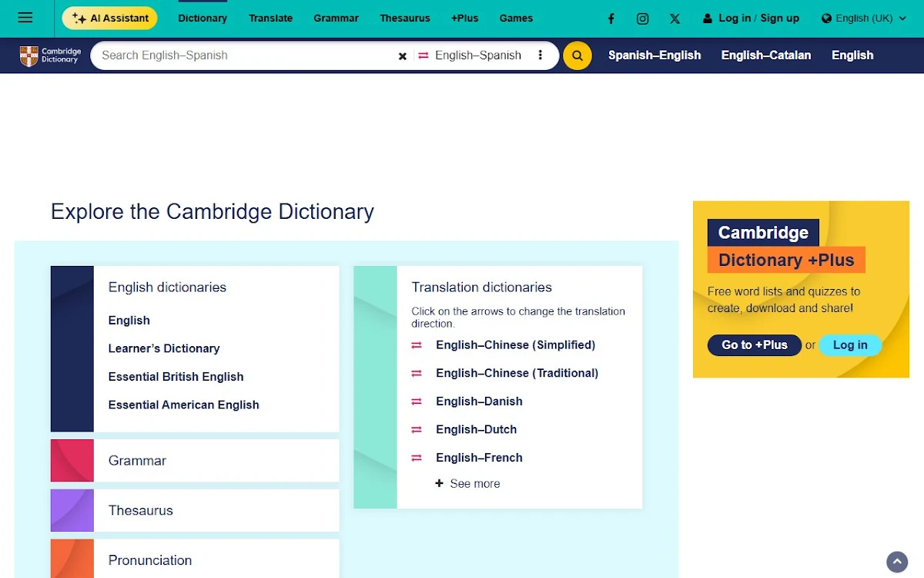Expand See more translation dictionaries
This screenshot has width=924, height=578.
point(467,484)
